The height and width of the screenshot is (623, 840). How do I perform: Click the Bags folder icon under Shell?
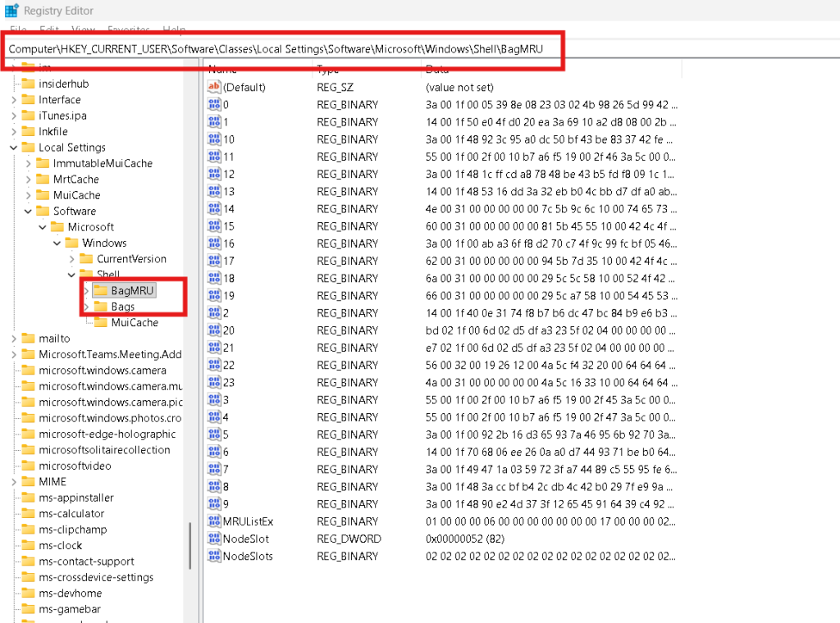102,306
